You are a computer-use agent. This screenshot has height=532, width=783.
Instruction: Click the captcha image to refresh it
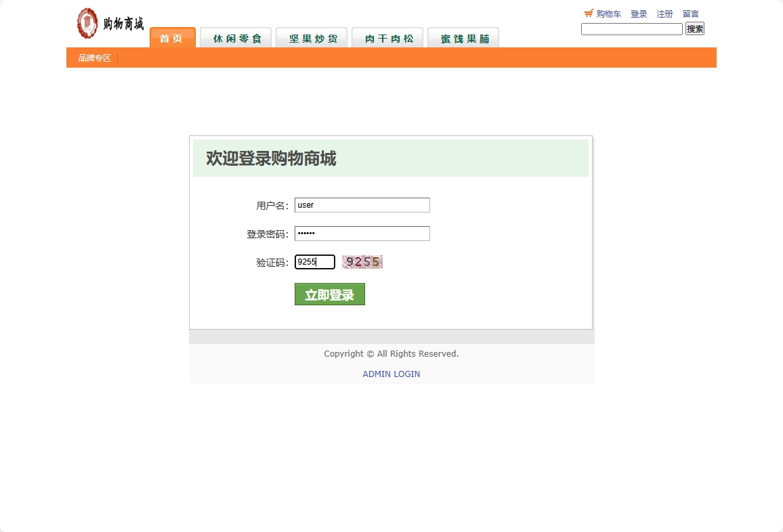(x=362, y=262)
